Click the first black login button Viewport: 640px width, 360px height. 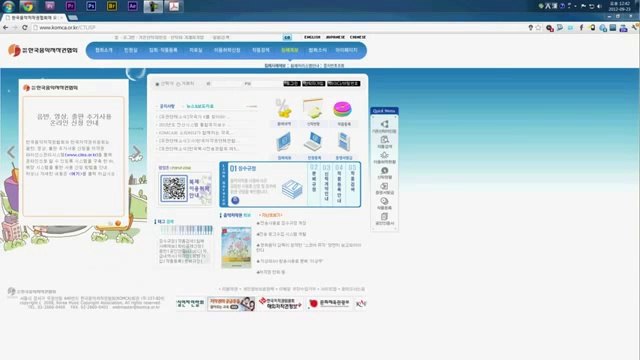pyautogui.click(x=291, y=84)
